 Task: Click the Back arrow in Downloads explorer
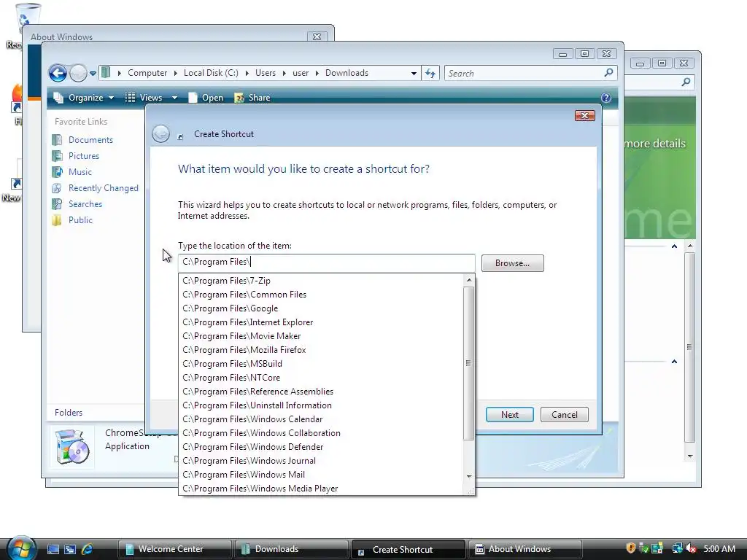(58, 74)
